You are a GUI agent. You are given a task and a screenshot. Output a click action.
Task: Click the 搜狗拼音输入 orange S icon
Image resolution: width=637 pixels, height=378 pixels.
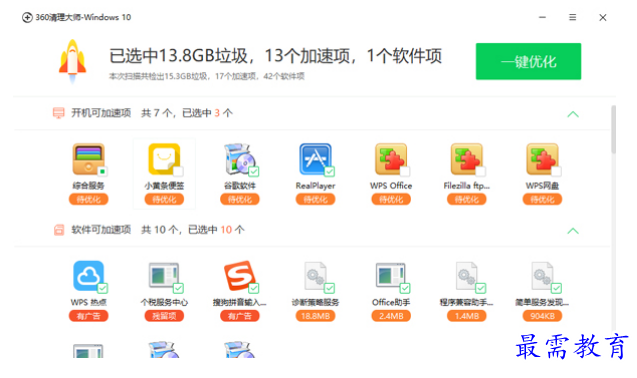coord(240,276)
